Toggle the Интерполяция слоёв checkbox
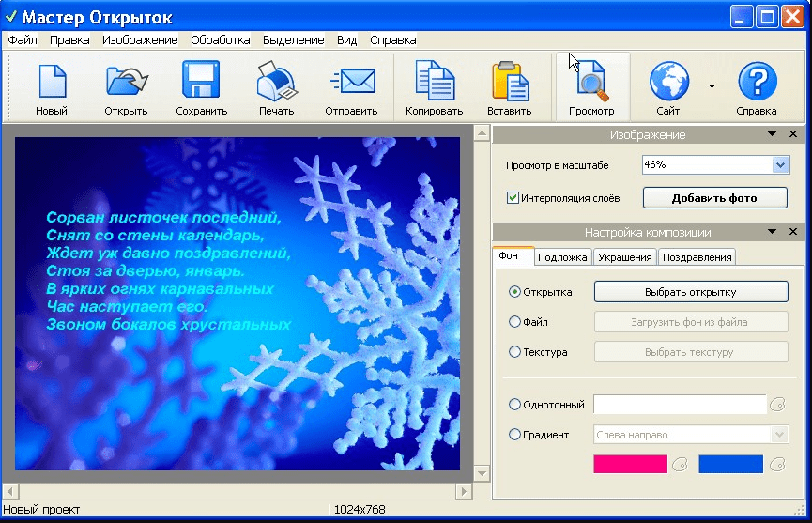Image resolution: width=812 pixels, height=523 pixels. tap(513, 198)
